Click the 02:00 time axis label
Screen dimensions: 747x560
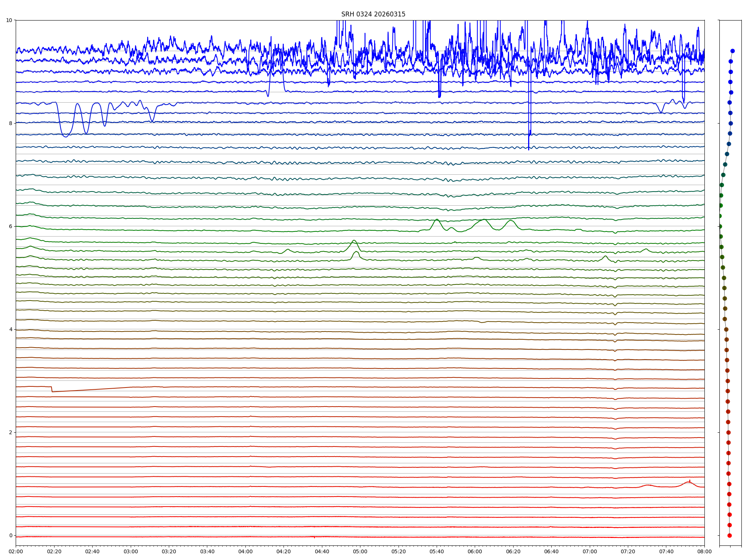tap(16, 551)
